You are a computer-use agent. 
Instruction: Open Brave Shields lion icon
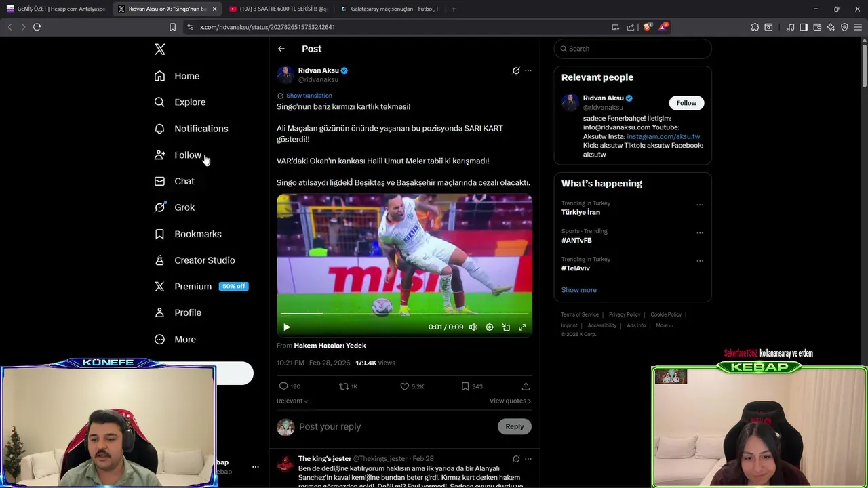pyautogui.click(x=647, y=27)
